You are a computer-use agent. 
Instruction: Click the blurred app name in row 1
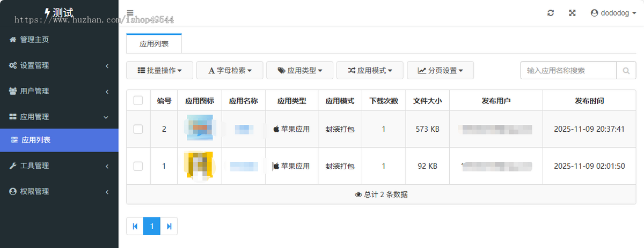(244, 166)
